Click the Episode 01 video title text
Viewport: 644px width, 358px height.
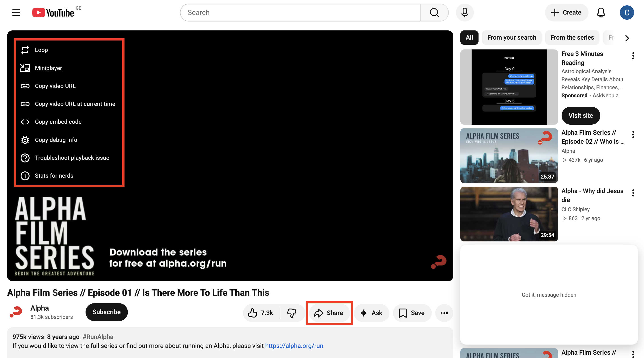point(138,292)
